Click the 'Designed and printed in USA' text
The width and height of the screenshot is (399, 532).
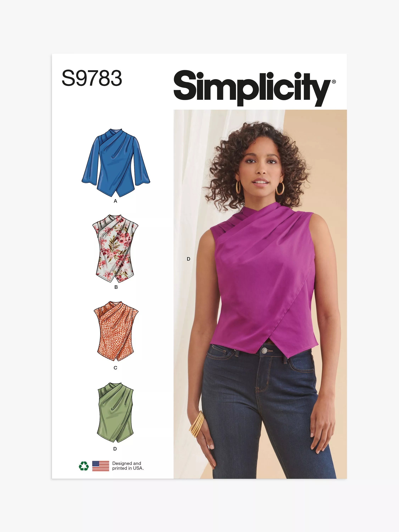click(128, 466)
